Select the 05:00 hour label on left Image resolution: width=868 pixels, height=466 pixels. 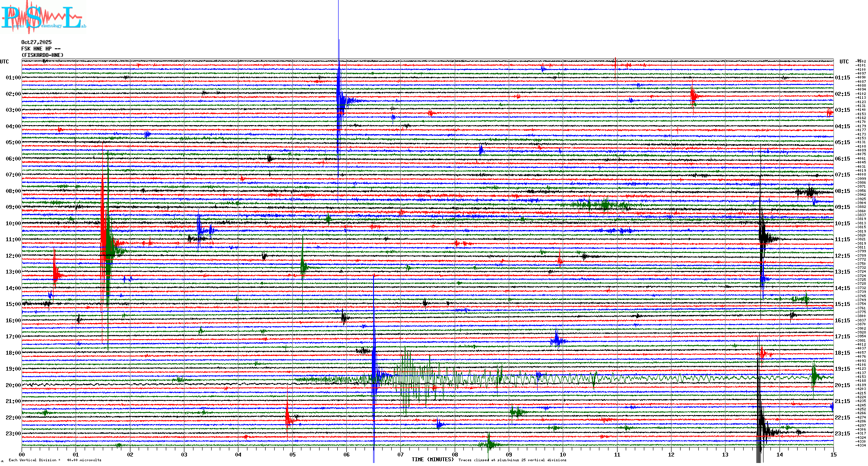click(x=13, y=142)
